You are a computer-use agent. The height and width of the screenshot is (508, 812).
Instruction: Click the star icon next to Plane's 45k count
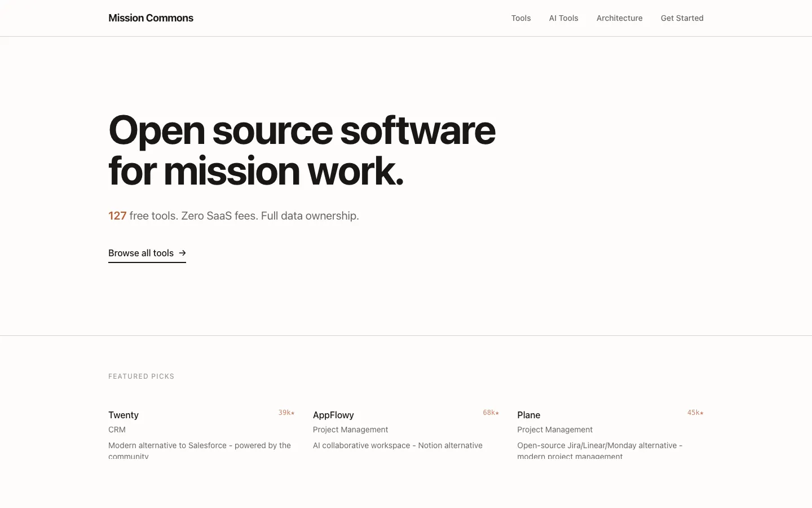pos(701,413)
